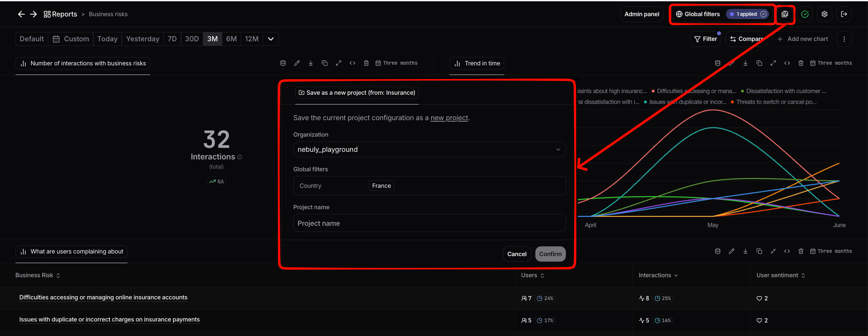Expand the Trend in time chart fullscreen

[773, 63]
